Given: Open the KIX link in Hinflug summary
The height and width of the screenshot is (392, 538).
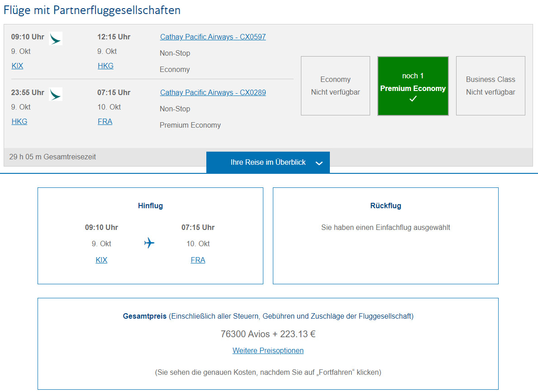Looking at the screenshot, I should click(x=101, y=260).
